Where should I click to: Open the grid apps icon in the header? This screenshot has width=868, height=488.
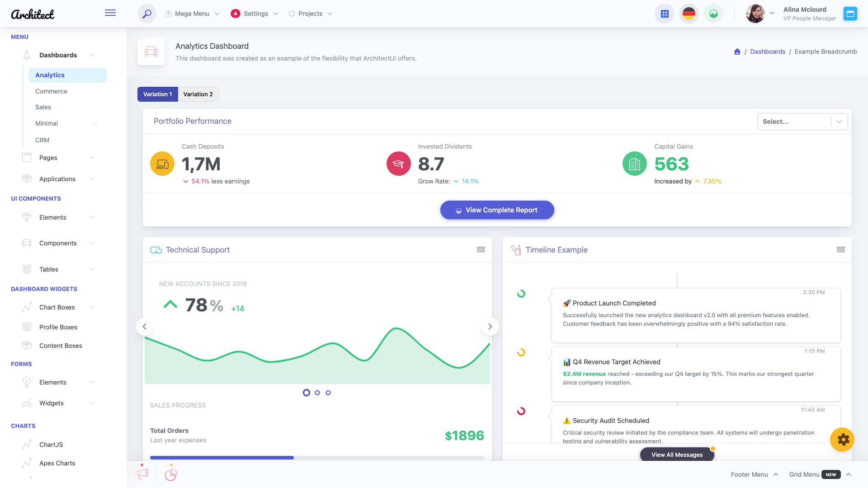664,14
